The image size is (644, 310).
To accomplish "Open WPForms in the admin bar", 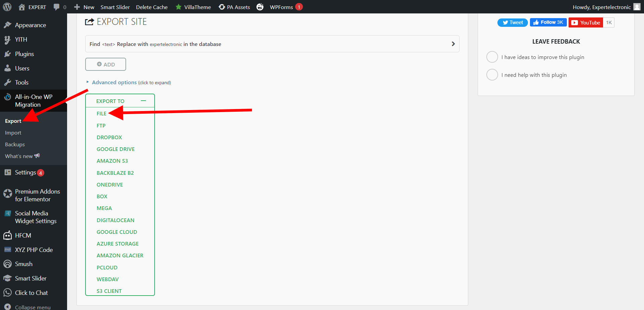I will [281, 7].
